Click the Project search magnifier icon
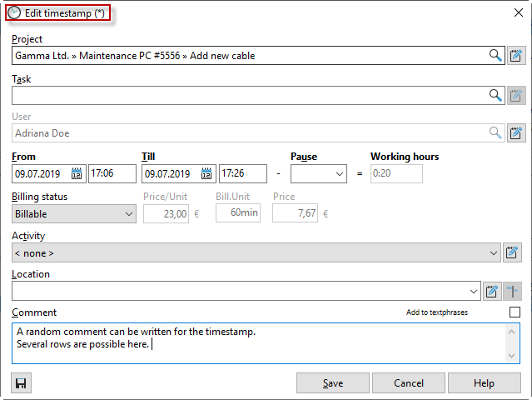The height and width of the screenshot is (400, 532). pyautogui.click(x=495, y=56)
